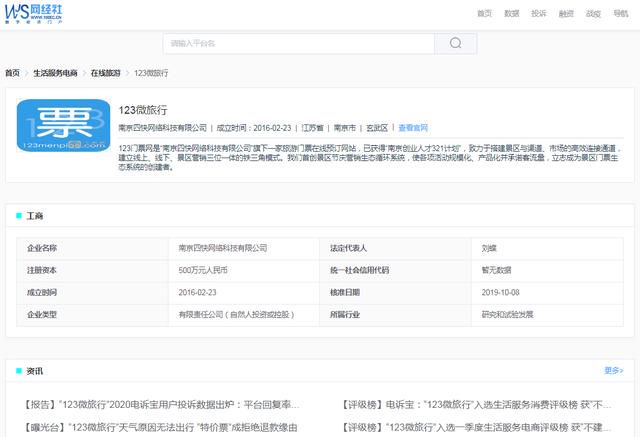
Task: Open 首页 in the top navigation
Action: tap(484, 13)
